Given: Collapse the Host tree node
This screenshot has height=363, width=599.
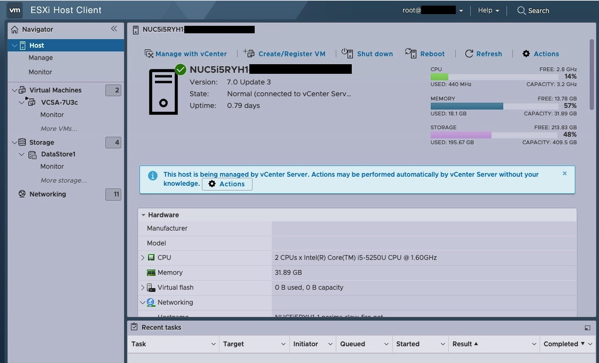Looking at the screenshot, I should pos(14,45).
